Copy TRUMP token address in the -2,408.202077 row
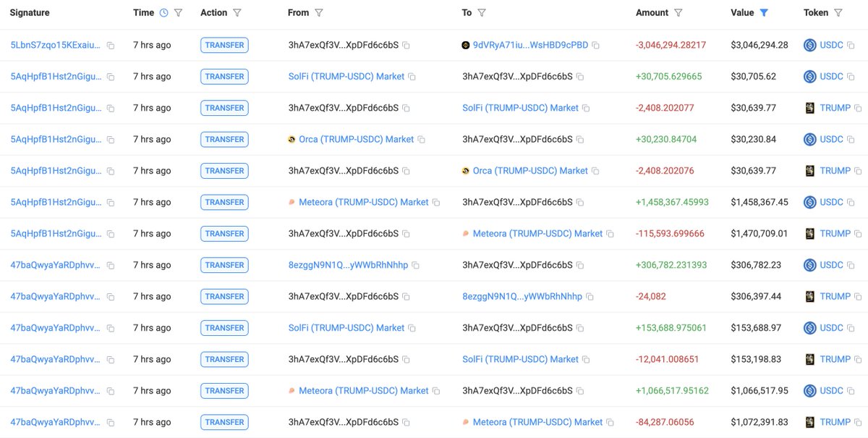 [858, 109]
